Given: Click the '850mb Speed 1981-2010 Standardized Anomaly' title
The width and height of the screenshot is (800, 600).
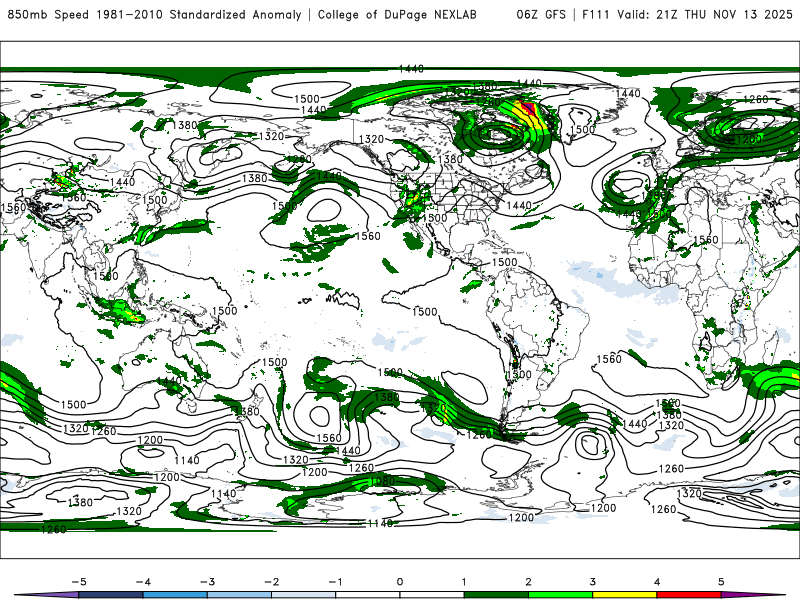Looking at the screenshot, I should 154,14.
